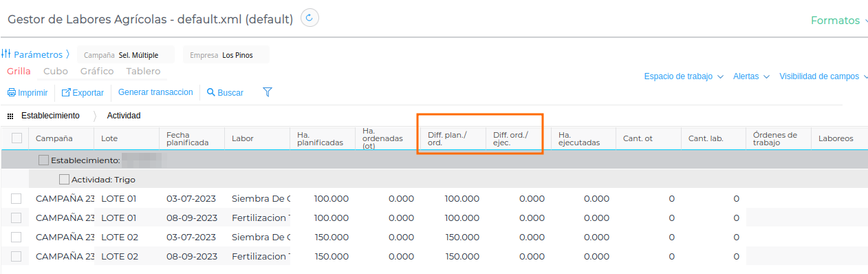Image resolution: width=868 pixels, height=274 pixels.
Task: Sort by Fecha planificada column header
Action: coord(192,138)
